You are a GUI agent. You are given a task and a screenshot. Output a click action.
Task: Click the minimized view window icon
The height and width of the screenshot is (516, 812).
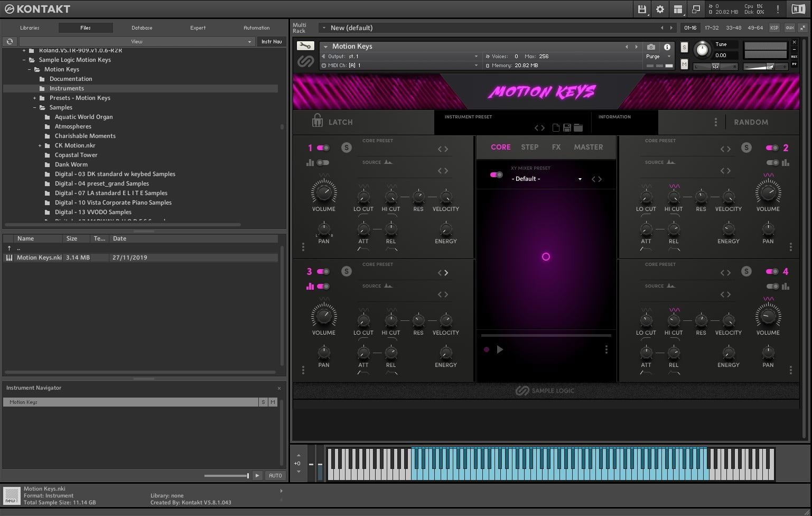click(696, 9)
